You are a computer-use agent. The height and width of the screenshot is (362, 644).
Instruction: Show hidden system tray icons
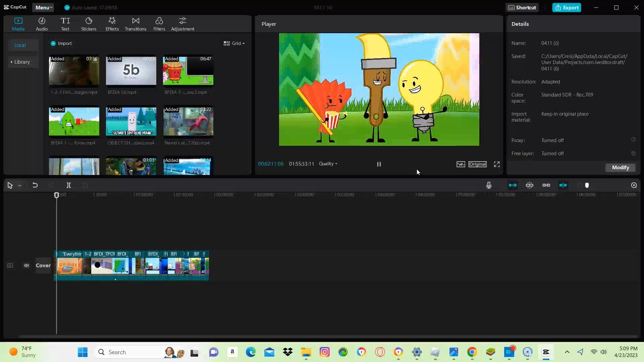point(567,352)
